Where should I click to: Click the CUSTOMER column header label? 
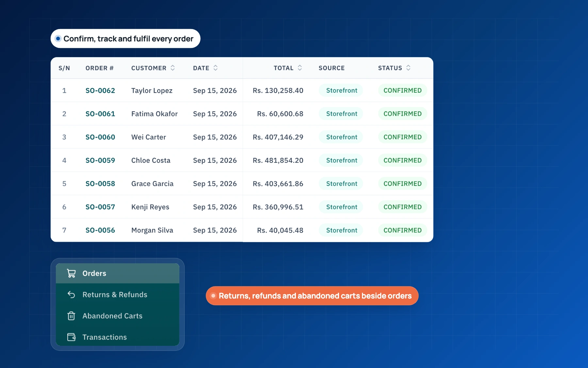point(149,68)
